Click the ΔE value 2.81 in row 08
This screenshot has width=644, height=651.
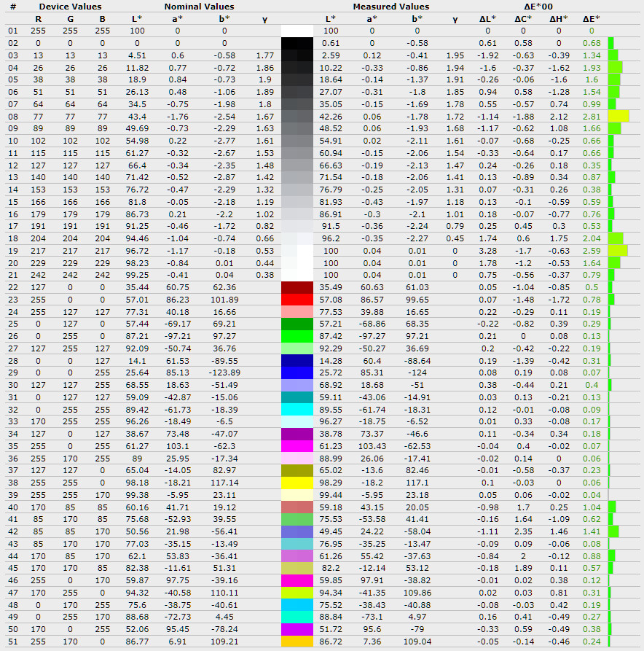(592, 116)
